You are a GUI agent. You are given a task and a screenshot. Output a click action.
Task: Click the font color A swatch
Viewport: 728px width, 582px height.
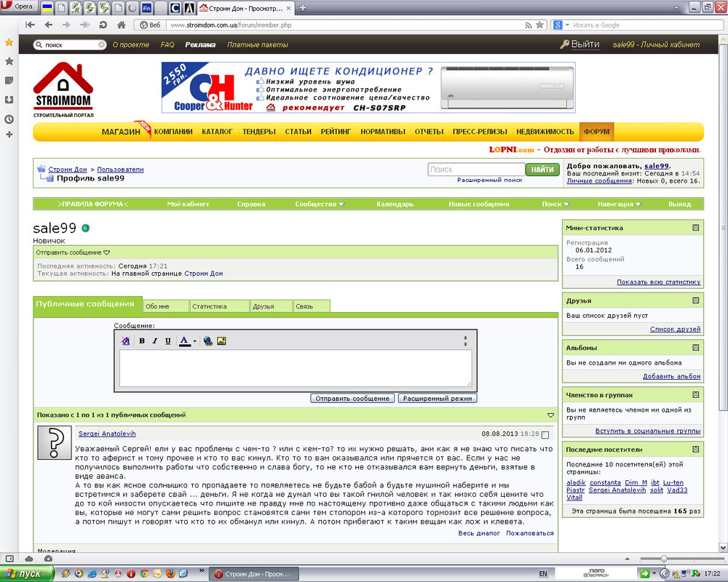tap(185, 341)
